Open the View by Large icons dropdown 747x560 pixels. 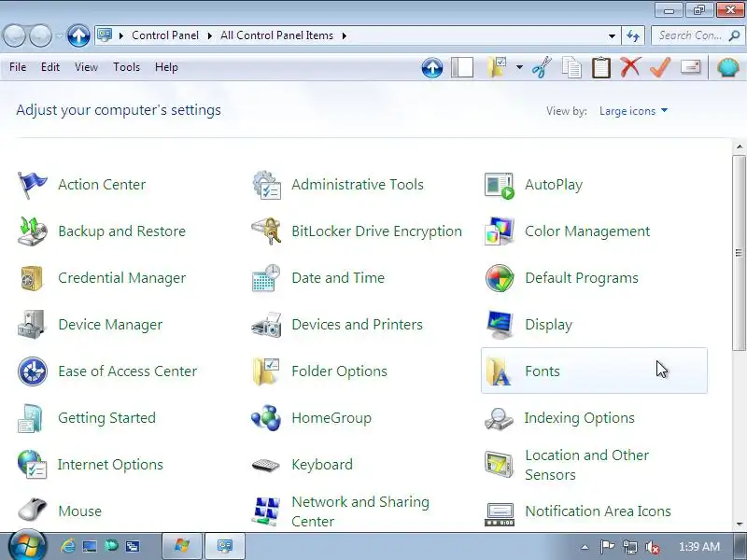633,111
